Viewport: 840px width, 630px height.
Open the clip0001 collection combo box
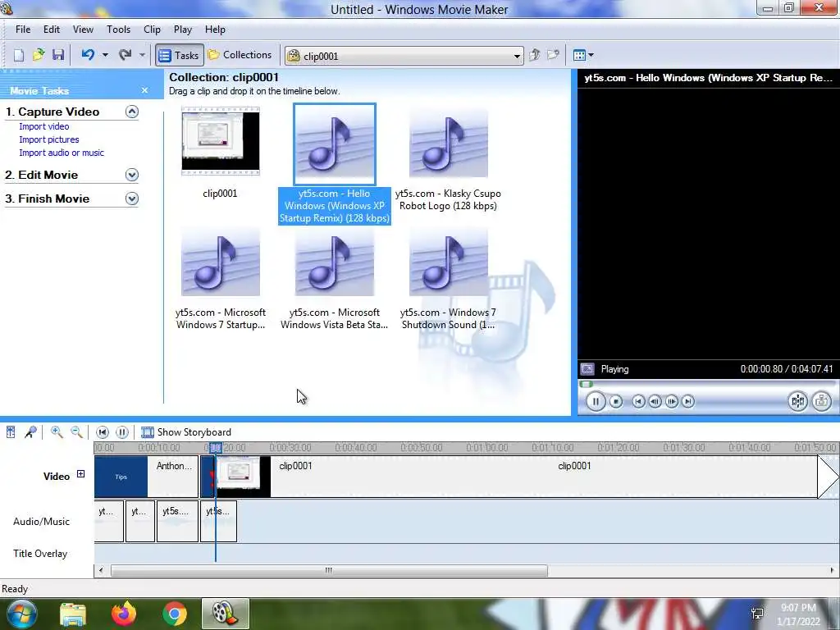pyautogui.click(x=404, y=56)
